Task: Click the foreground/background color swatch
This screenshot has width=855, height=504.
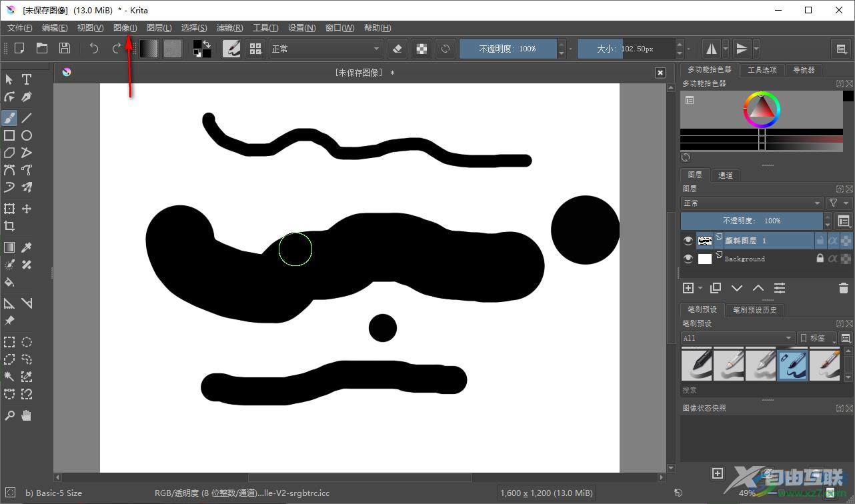Action: tap(202, 49)
